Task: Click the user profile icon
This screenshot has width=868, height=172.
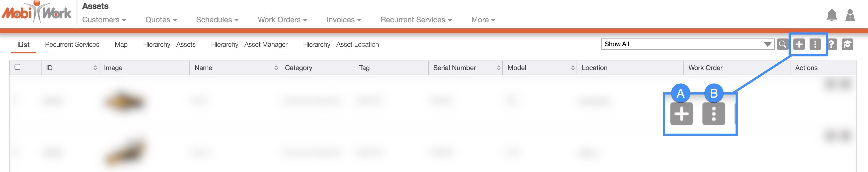Action: 850,16
